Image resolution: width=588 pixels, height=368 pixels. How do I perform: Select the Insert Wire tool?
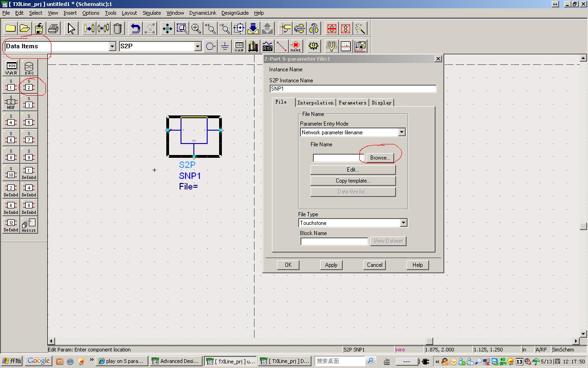click(282, 46)
